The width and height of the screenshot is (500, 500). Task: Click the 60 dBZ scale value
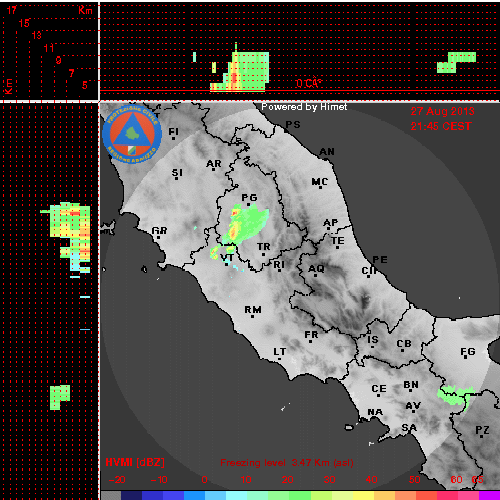456,480
